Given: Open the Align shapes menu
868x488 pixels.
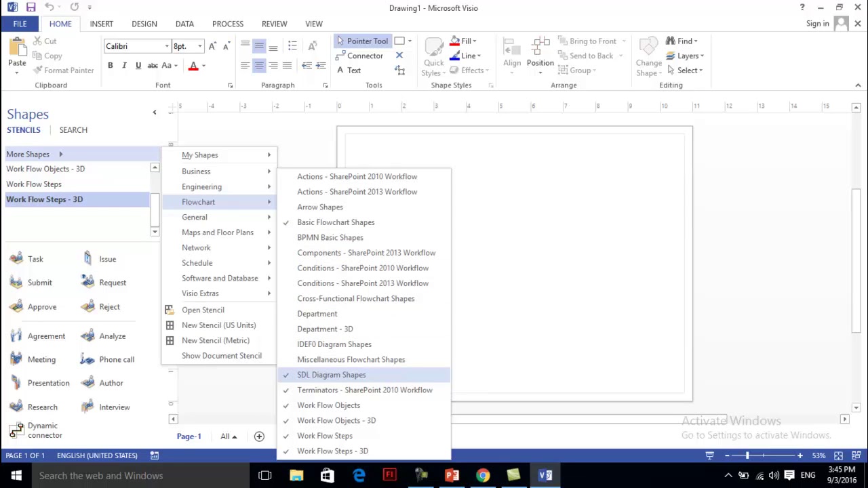Looking at the screenshot, I should click(x=512, y=56).
